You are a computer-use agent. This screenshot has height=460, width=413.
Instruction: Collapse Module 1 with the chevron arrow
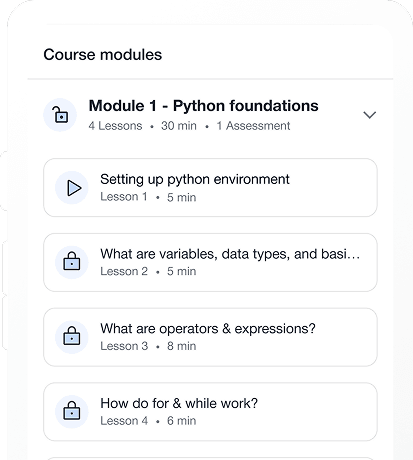(x=369, y=115)
